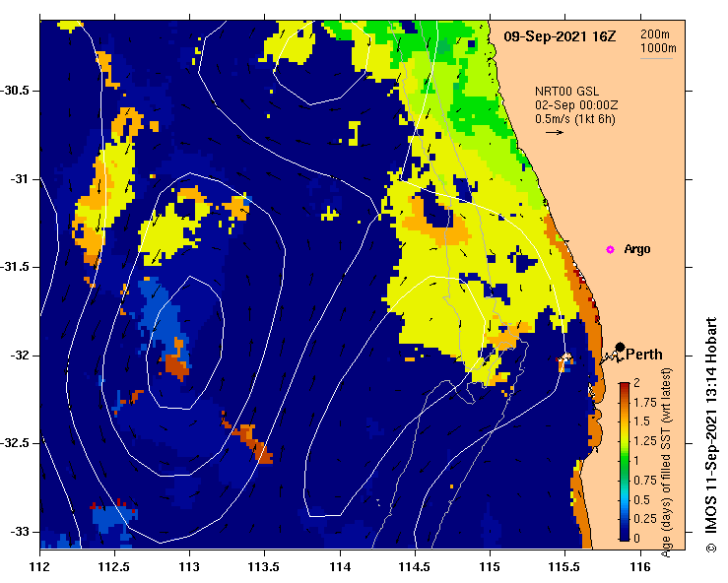Click the colorbar value 0.75
Viewport: 728px width, 583px height.
pyautogui.click(x=645, y=481)
